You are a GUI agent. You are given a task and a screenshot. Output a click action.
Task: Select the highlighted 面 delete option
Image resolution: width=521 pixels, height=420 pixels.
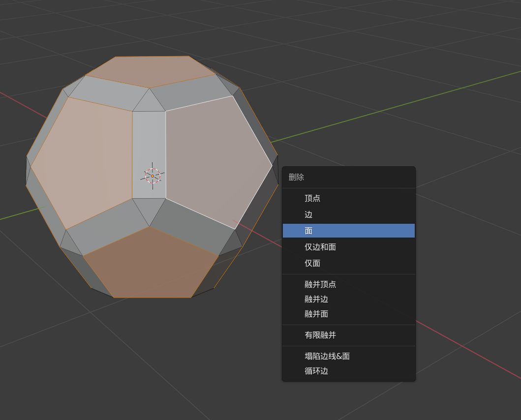tap(348, 231)
